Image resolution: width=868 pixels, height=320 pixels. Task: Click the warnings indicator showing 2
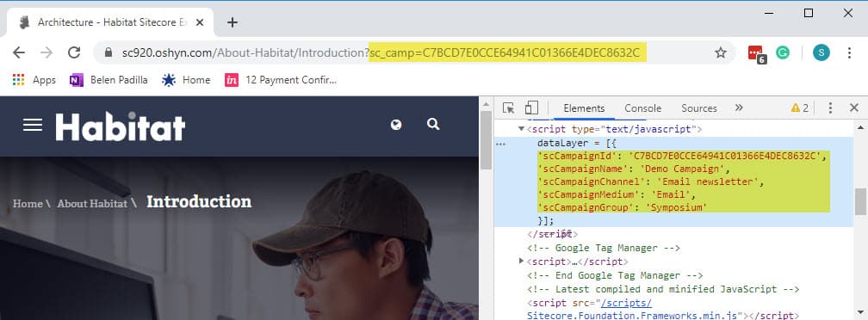799,108
